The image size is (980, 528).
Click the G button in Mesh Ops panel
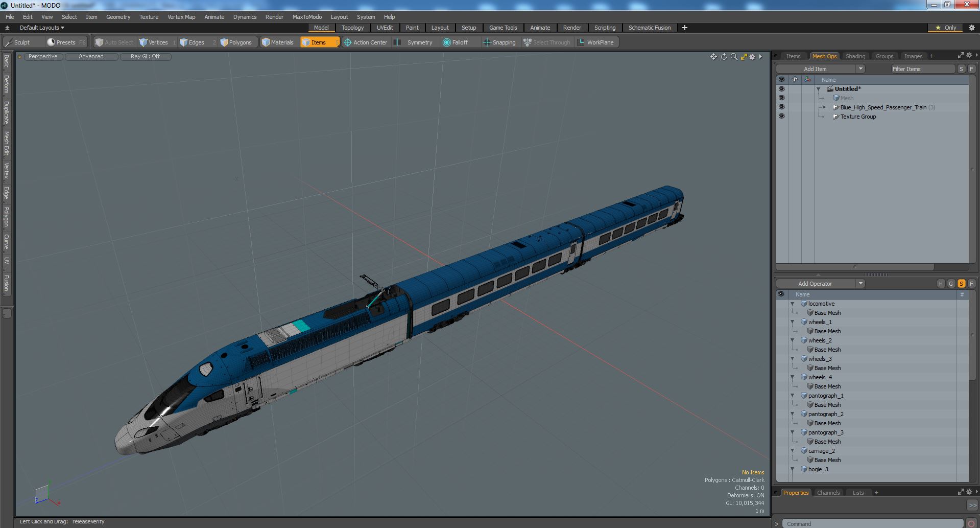click(951, 284)
